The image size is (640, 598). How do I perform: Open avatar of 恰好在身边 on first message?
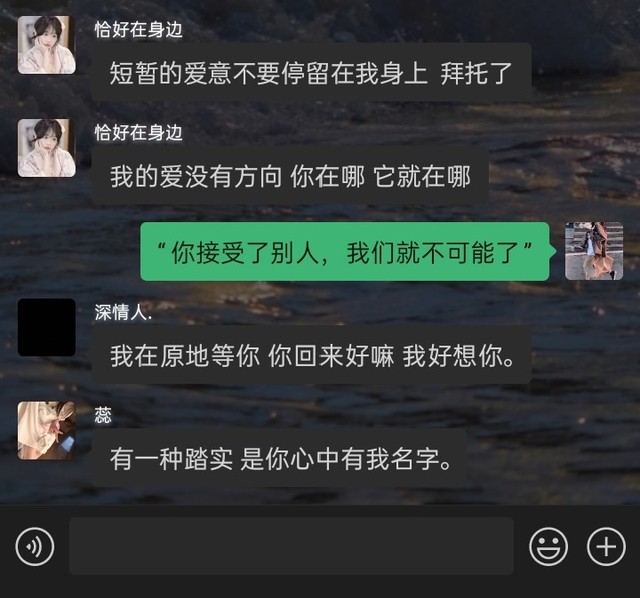coord(47,45)
